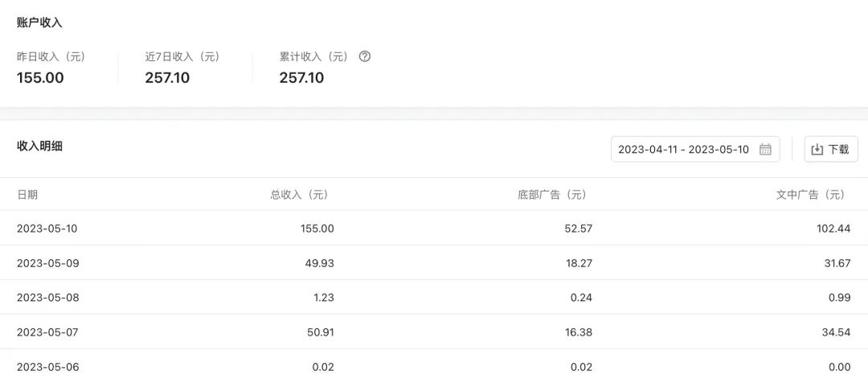Click the 累计收入（元）label
The image size is (868, 383).
314,57
